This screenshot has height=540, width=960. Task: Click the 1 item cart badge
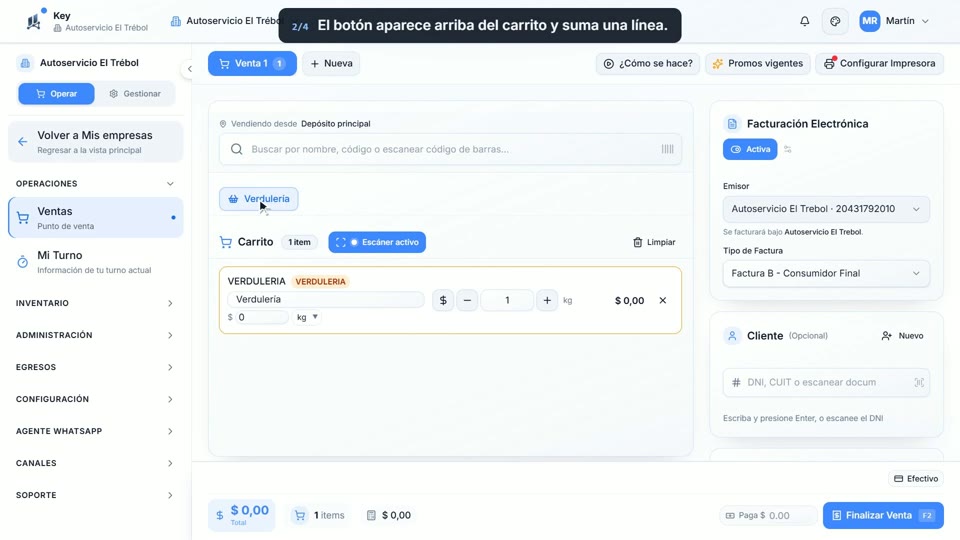(299, 242)
